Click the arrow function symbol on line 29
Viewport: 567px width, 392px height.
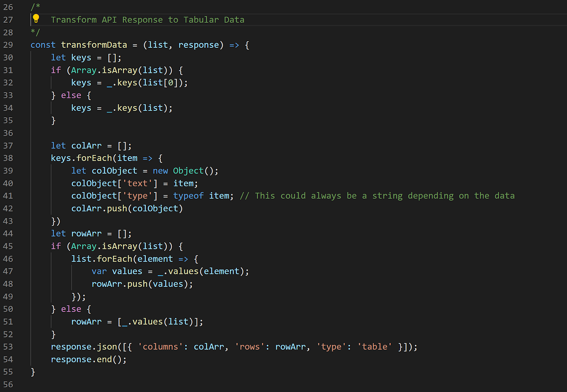point(234,45)
